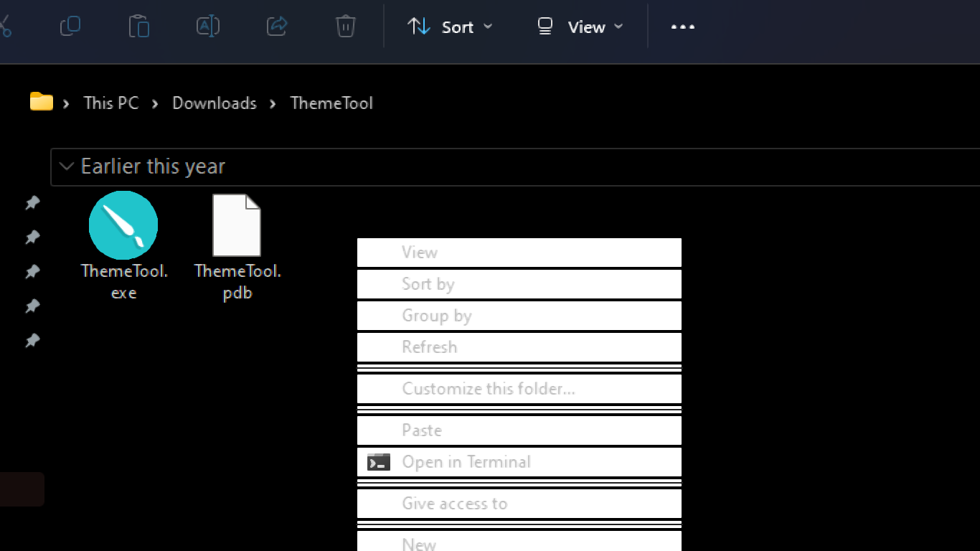Expand the View dropdown menu
Screen dimensions: 980x551
617,27
